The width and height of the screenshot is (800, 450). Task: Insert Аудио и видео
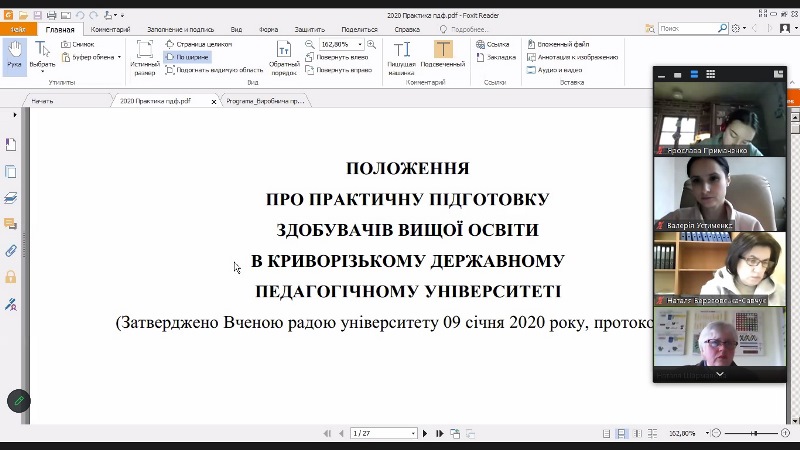click(x=555, y=70)
